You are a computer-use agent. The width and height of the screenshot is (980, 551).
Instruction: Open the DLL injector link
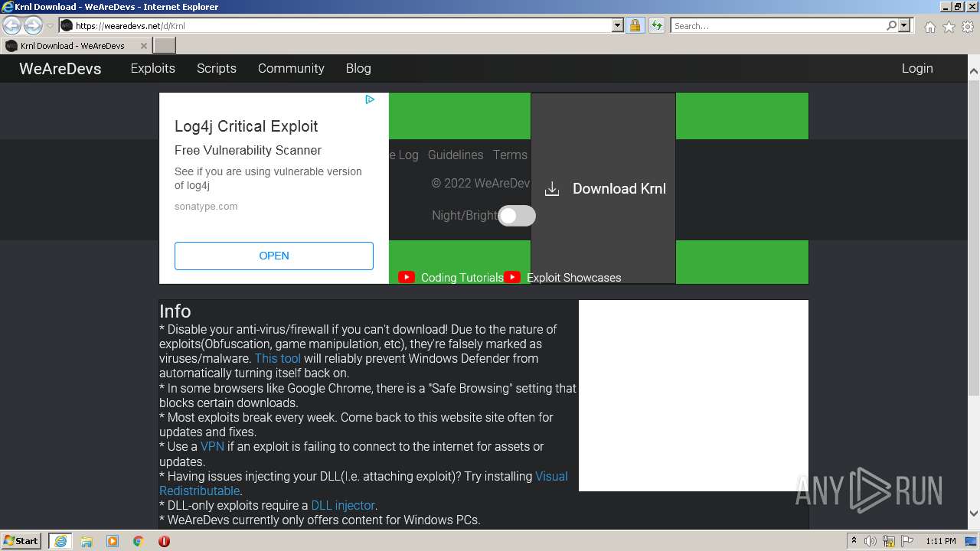point(343,505)
